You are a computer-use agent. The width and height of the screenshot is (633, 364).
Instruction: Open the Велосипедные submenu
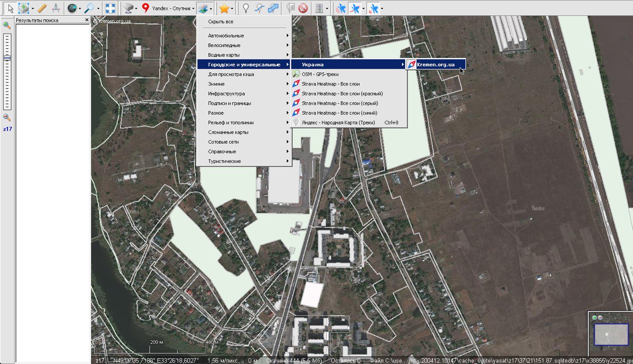(x=244, y=45)
